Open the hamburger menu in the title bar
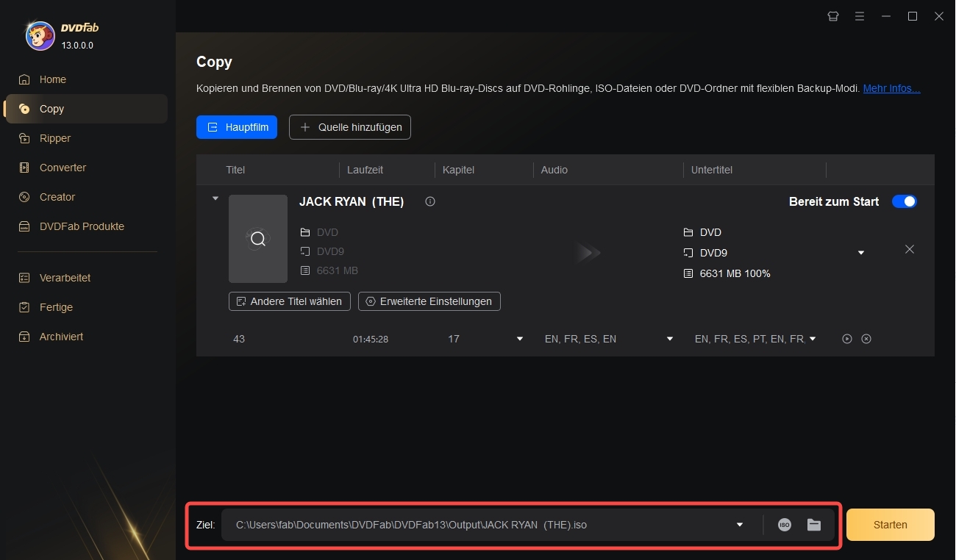This screenshot has height=560, width=956. pyautogui.click(x=860, y=16)
